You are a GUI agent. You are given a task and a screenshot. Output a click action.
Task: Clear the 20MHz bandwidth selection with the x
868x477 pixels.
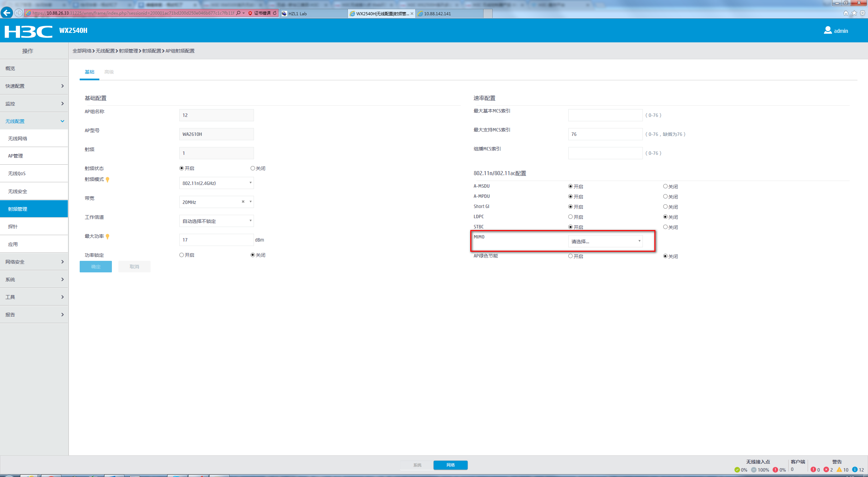243,202
